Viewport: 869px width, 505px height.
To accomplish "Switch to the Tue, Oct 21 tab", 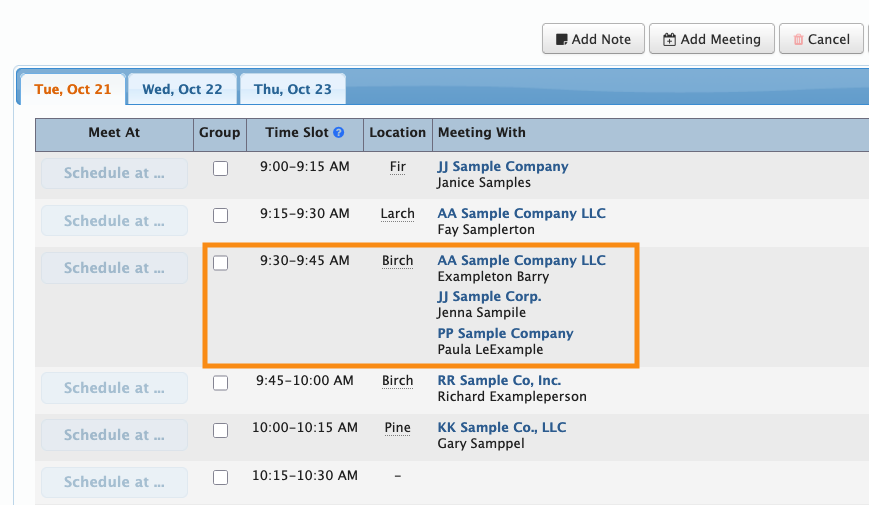I will click(73, 89).
